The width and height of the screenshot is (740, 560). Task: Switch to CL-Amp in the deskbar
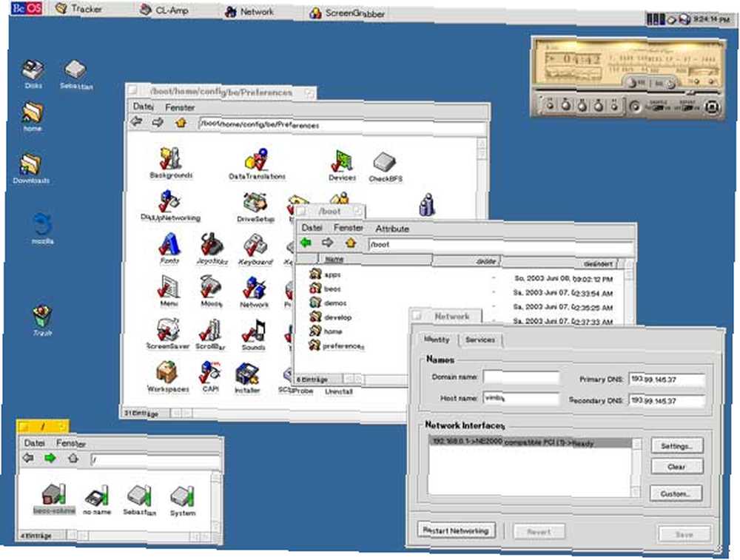pos(164,10)
